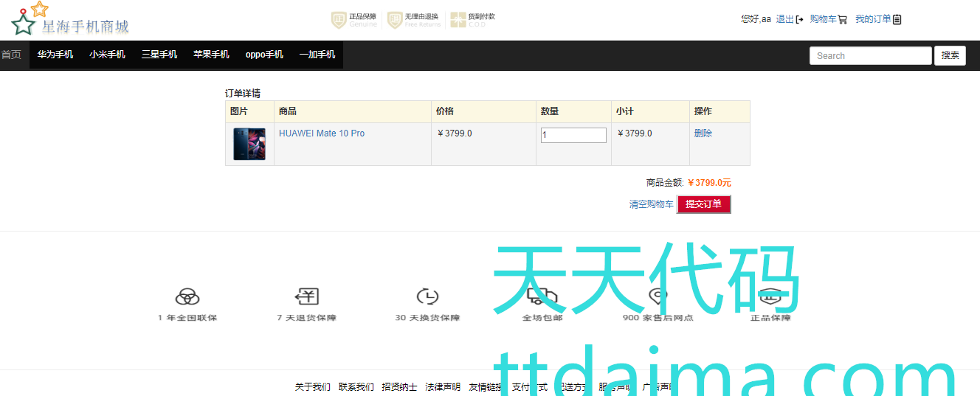The height and width of the screenshot is (396, 980).
Task: Go to the oppo手机 category
Action: click(264, 55)
